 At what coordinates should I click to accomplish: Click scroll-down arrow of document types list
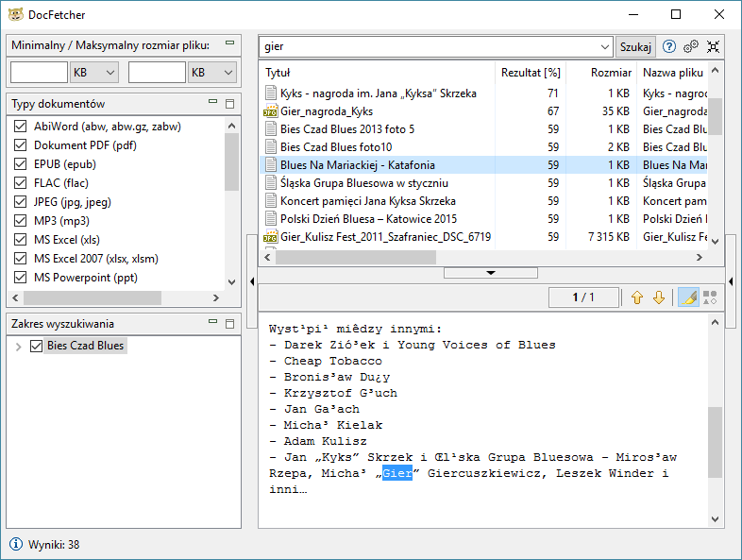(x=231, y=282)
